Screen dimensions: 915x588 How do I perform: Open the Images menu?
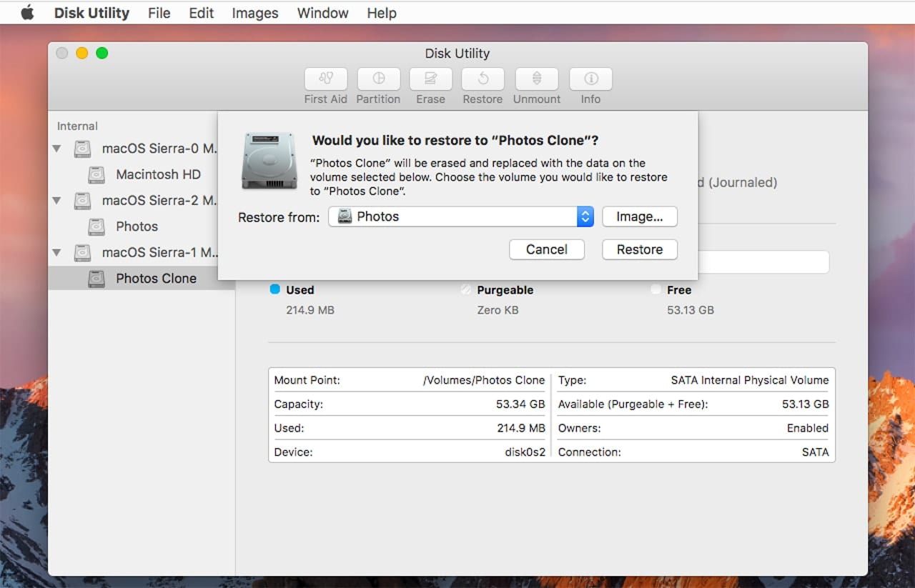[255, 13]
